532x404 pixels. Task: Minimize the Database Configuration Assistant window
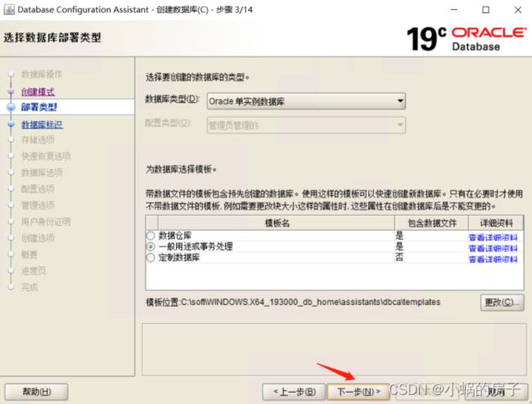[453, 10]
